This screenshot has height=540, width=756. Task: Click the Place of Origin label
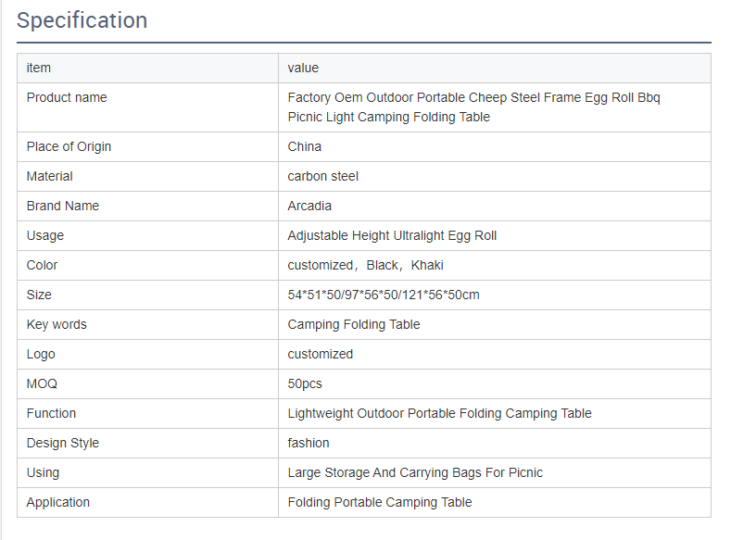(69, 146)
